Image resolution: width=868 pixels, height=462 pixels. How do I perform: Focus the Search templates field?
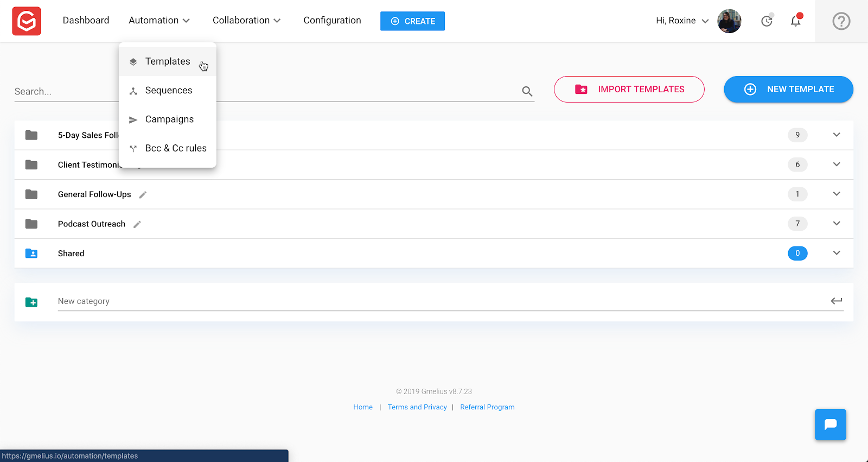click(x=274, y=91)
